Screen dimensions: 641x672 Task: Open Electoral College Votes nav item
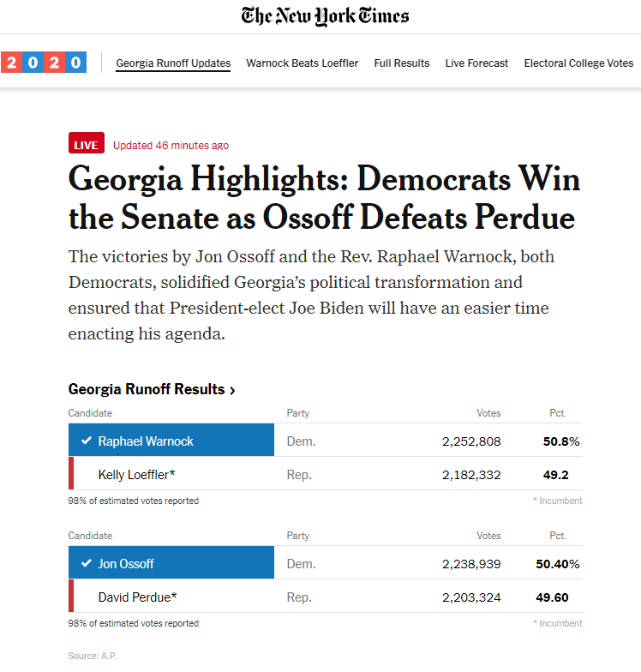(x=578, y=63)
